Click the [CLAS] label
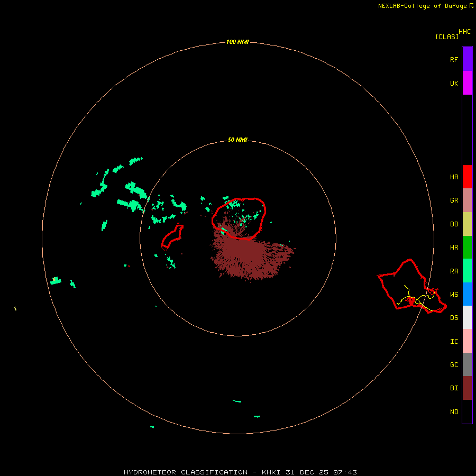 tap(447, 36)
